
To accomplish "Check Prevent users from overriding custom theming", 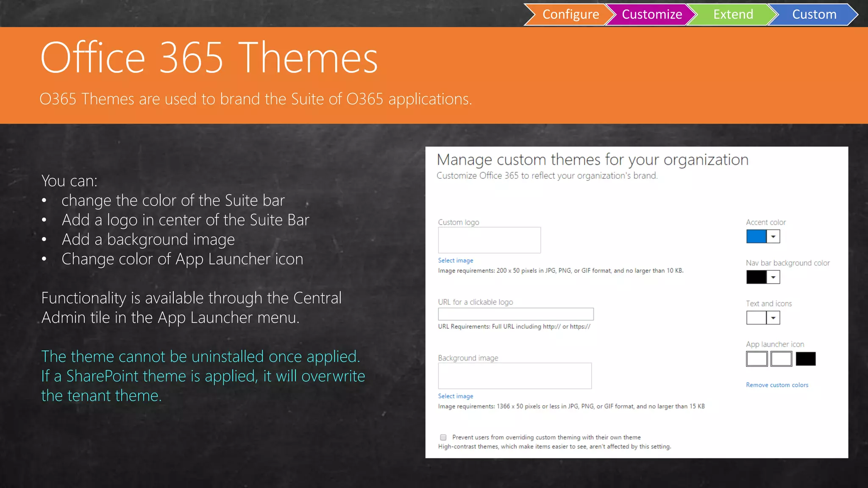I will click(443, 437).
